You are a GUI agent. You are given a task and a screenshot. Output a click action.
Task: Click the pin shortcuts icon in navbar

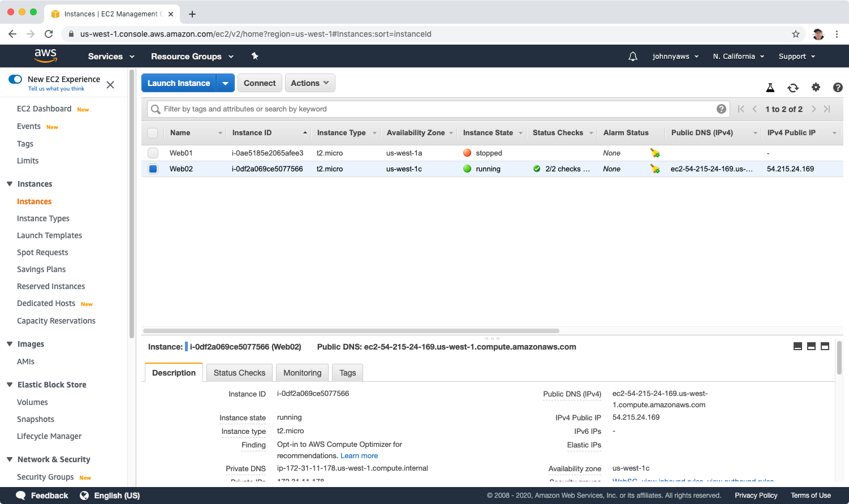point(255,56)
